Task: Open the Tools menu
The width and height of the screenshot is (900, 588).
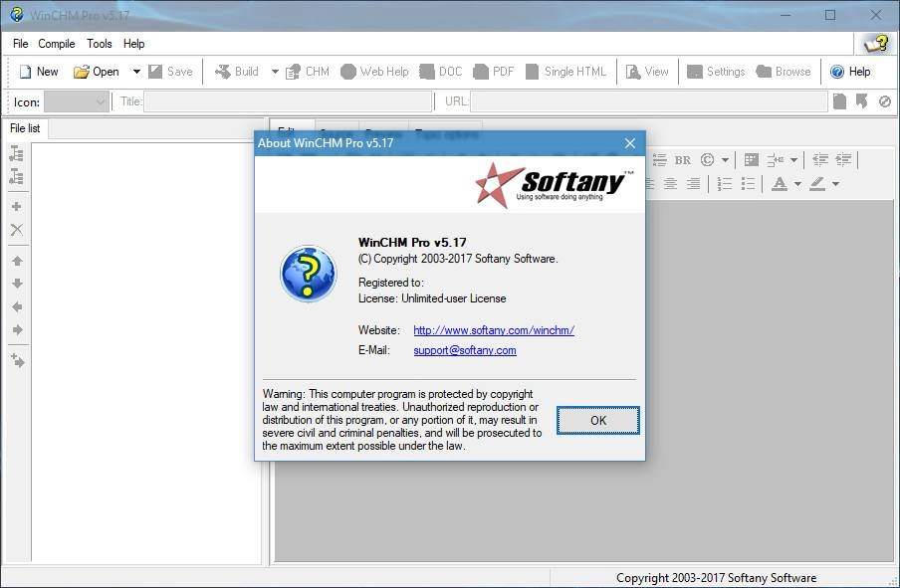Action: tap(100, 44)
